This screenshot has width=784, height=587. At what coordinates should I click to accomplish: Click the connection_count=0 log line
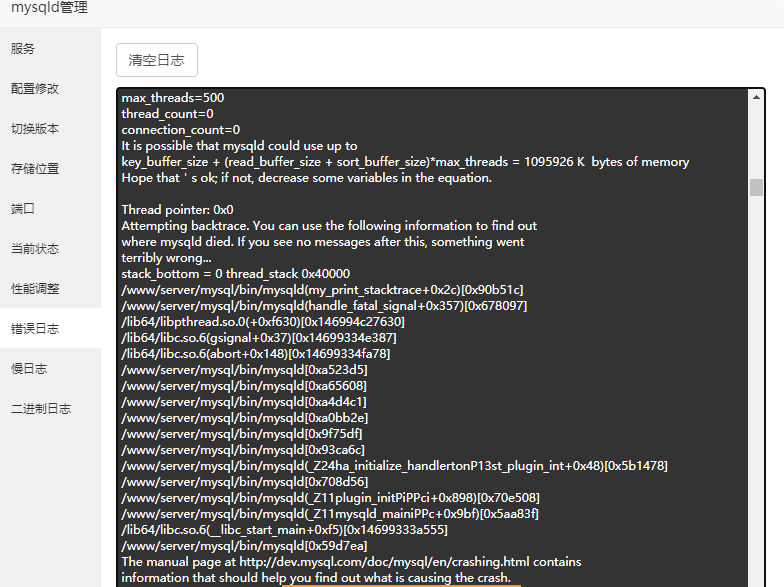(x=180, y=130)
